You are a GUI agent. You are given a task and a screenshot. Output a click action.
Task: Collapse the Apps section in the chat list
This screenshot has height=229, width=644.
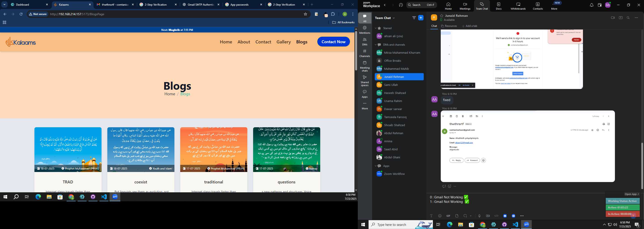click(x=375, y=166)
